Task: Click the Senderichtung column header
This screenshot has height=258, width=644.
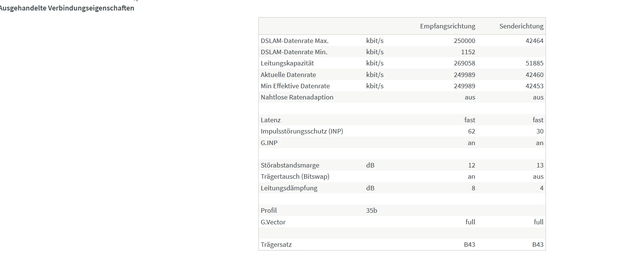Action: tap(521, 26)
